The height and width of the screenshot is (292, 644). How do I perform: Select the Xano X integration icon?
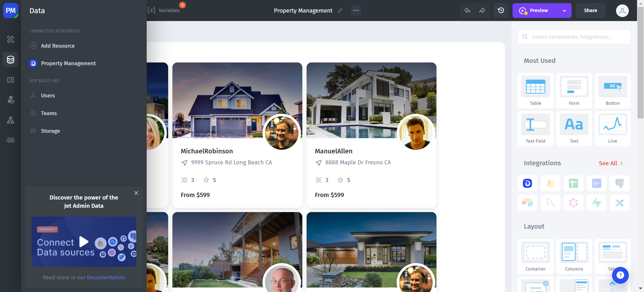coord(619,203)
